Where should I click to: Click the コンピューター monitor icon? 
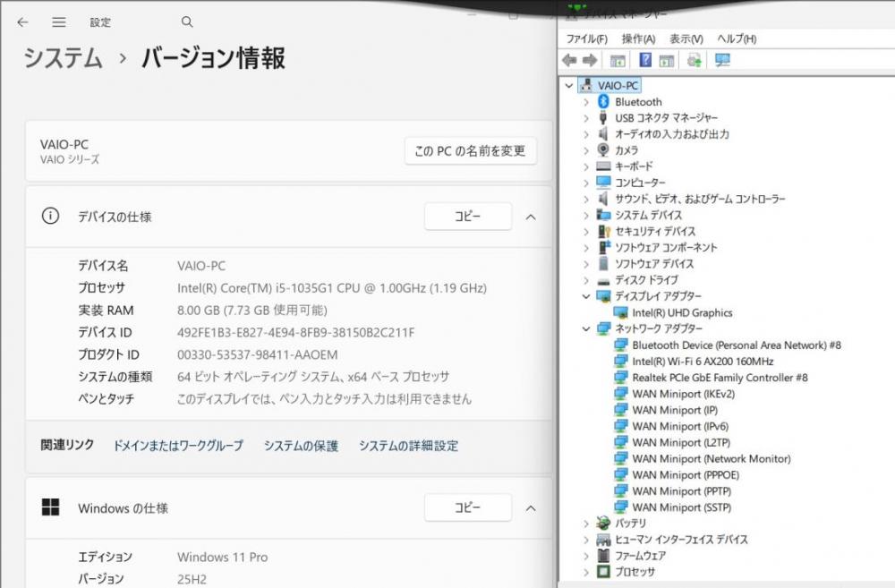[603, 182]
